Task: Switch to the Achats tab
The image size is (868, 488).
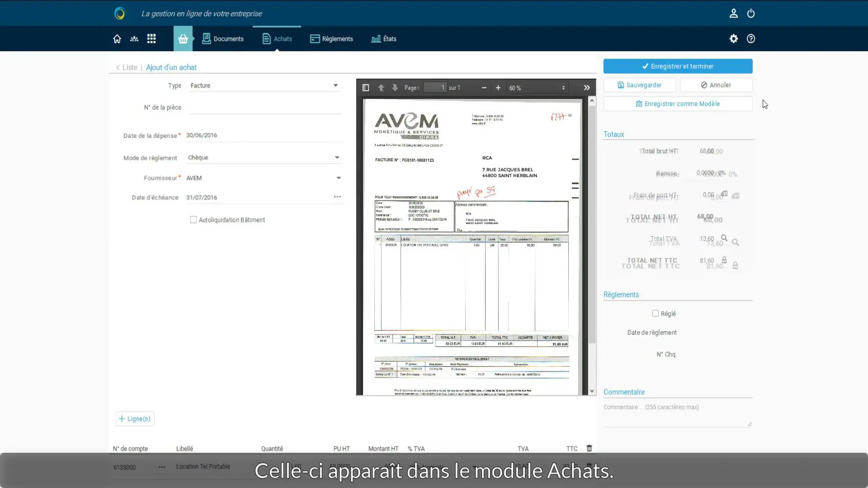Action: (x=277, y=39)
